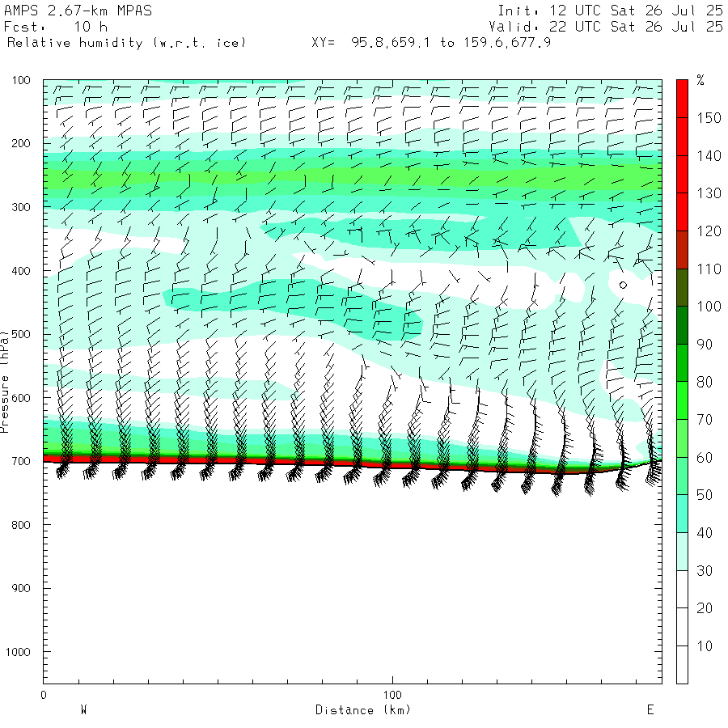Viewport: 728px width, 728px height.
Task: Pick the olive colorbar segment between 100 and 110
Action: 682,288
